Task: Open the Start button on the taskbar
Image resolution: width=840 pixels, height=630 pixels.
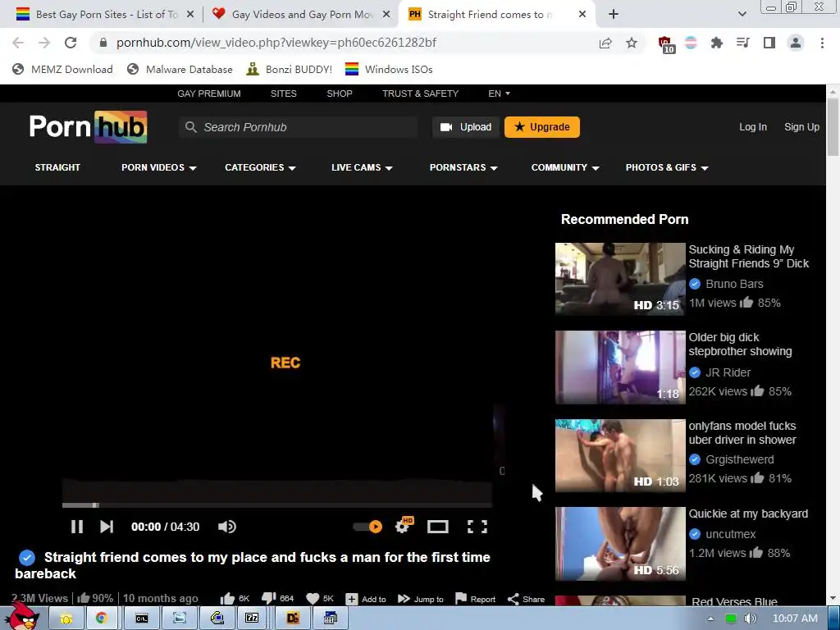Action: pyautogui.click(x=22, y=617)
